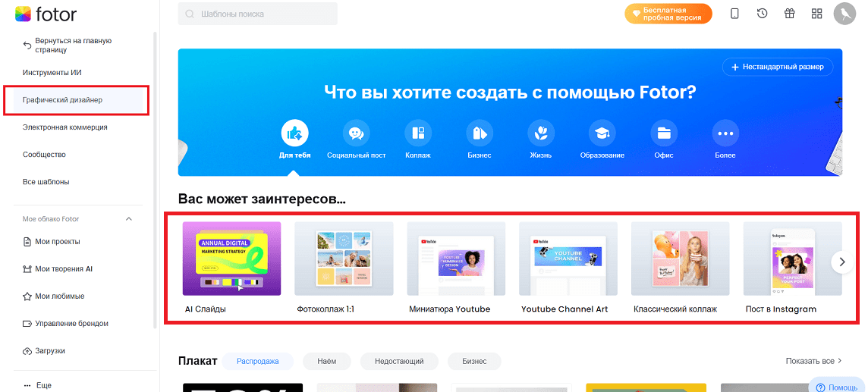868x392 pixels.
Task: Open the 'Классический коллаж' thumbnail
Action: pyautogui.click(x=681, y=259)
